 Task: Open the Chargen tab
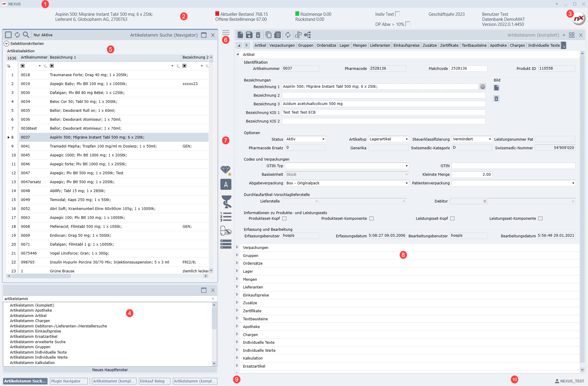(x=517, y=45)
